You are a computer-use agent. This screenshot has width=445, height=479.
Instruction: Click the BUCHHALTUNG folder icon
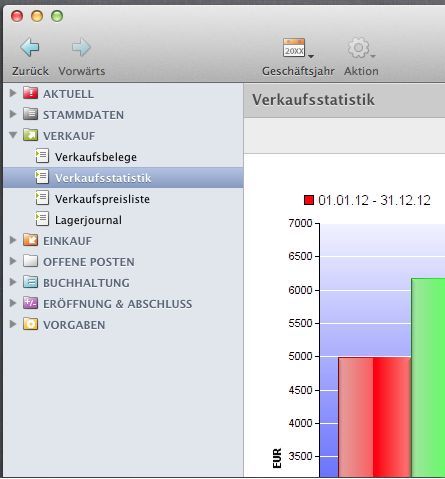pyautogui.click(x=30, y=282)
